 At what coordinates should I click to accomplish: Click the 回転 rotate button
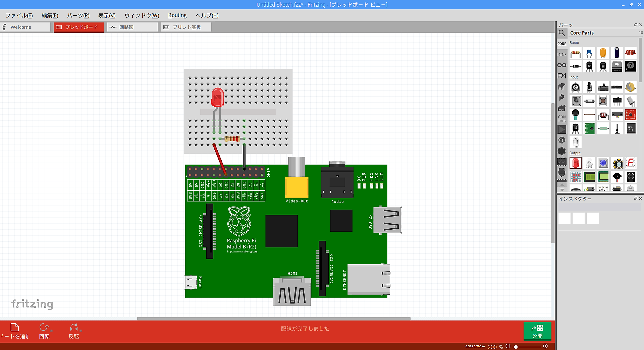44,331
